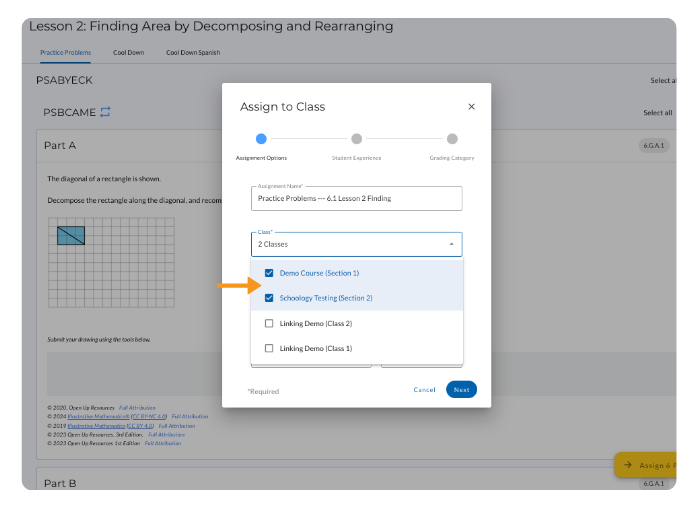The height and width of the screenshot is (508, 698).
Task: Click the rectangle diagram grid image
Action: pyautogui.click(x=111, y=262)
